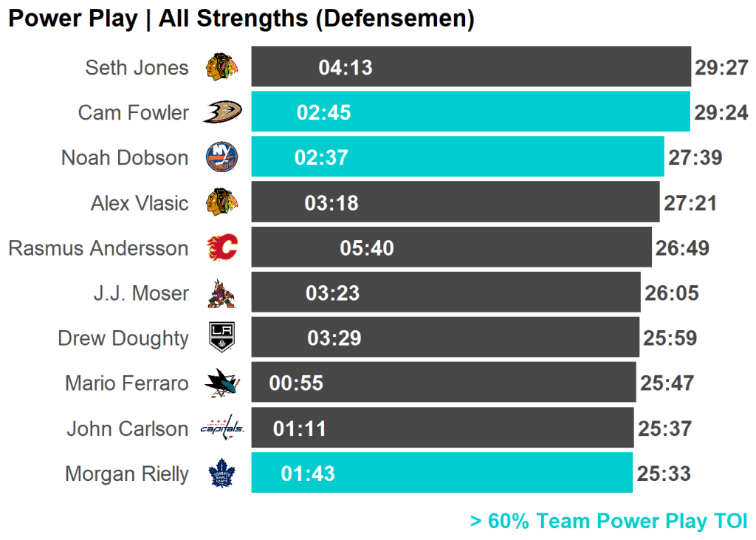Click the Anaheim Ducks logo
This screenshot has height=540, width=756.
tap(221, 112)
